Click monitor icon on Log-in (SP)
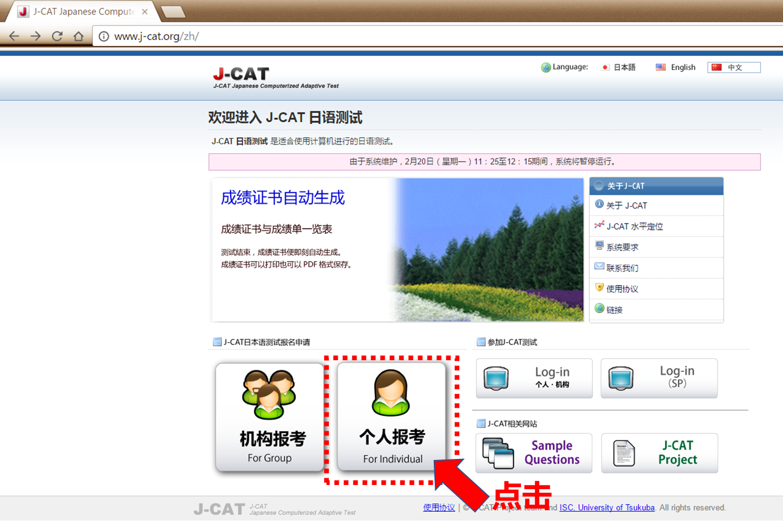 coord(621,378)
